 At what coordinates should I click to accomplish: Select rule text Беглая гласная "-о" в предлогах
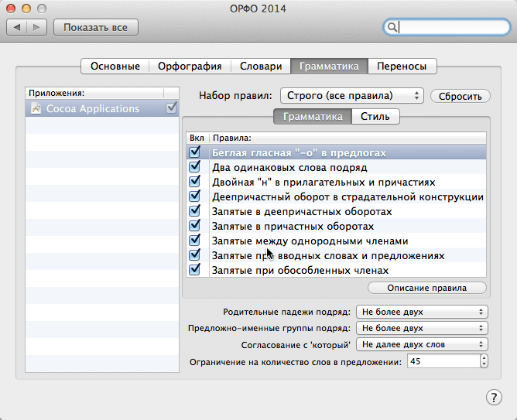click(299, 153)
